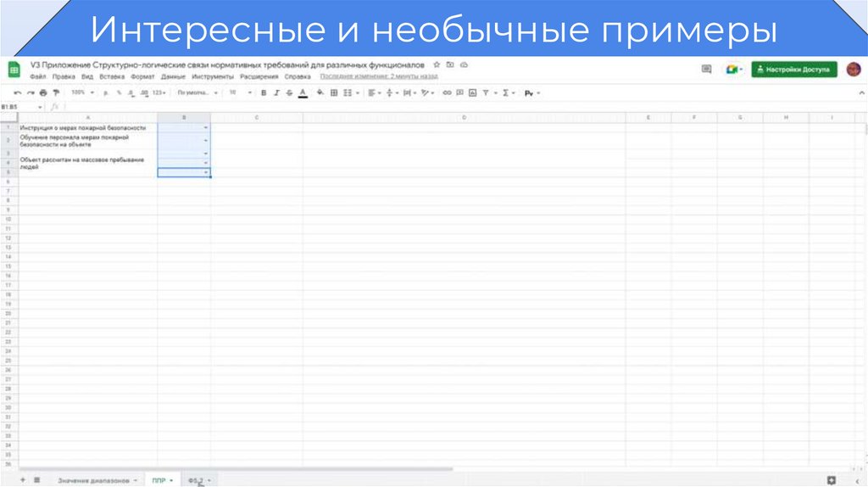Click the insert link icon
The image size is (868, 487).
[447, 93]
